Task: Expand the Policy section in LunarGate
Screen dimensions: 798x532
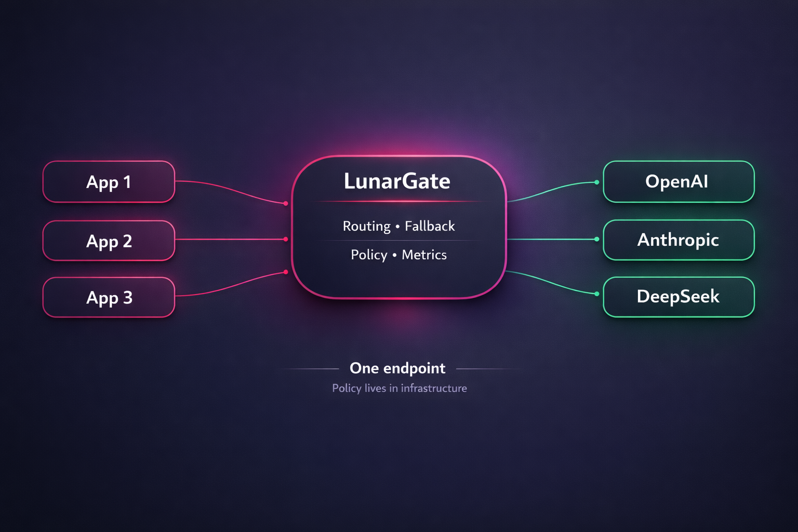Action: [x=368, y=255]
